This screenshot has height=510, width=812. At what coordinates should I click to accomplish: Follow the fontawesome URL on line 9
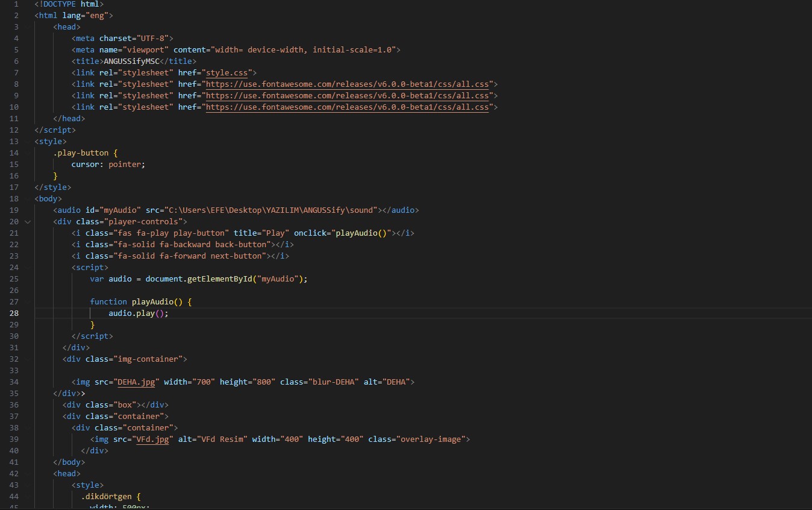[347, 96]
